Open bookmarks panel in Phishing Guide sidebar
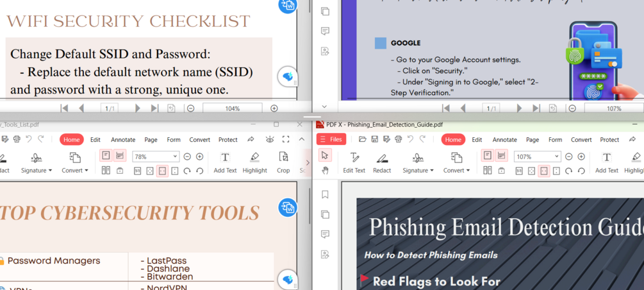Viewport: 644px width, 290px height. click(x=326, y=194)
